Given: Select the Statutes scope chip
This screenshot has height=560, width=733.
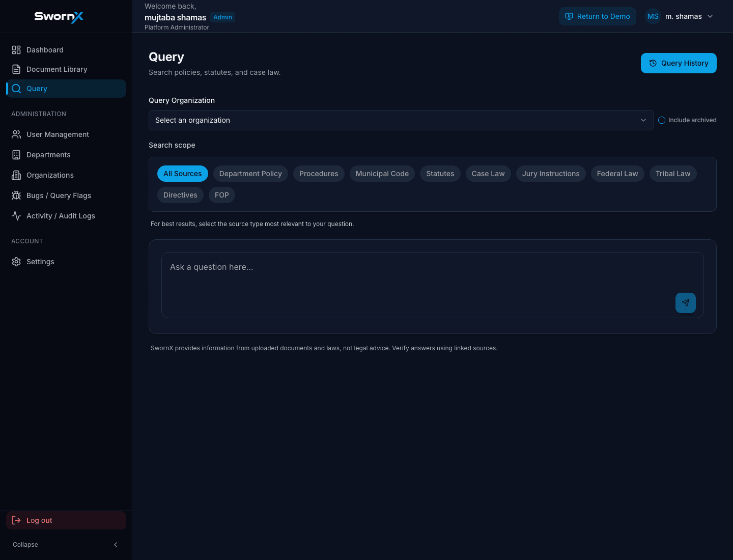Looking at the screenshot, I should click(x=440, y=174).
